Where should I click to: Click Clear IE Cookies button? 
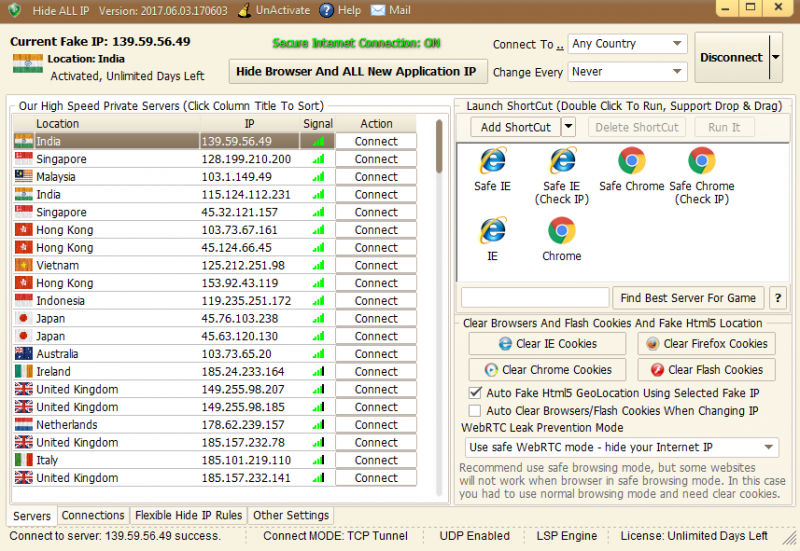point(547,343)
